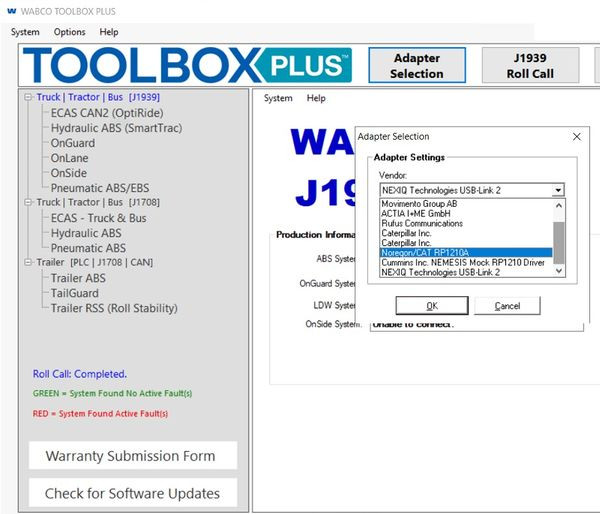The width and height of the screenshot is (600, 514).
Task: Open the Options menu
Action: click(69, 32)
